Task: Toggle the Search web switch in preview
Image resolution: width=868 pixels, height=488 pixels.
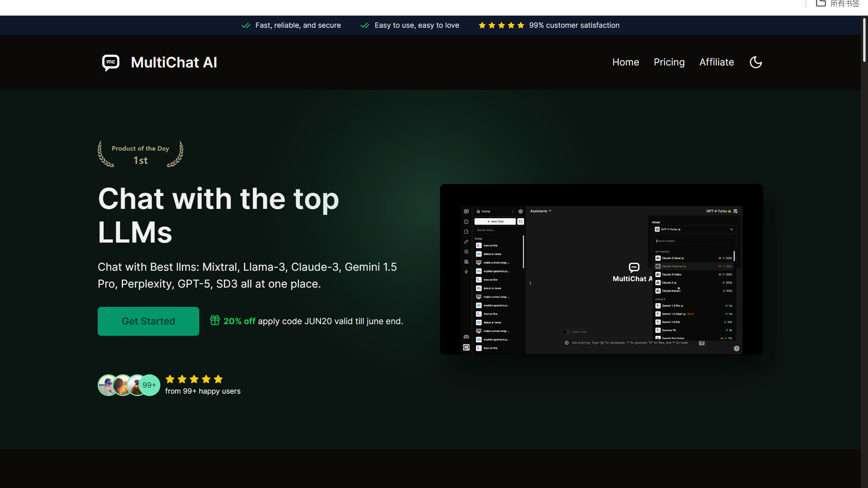Action: point(566,332)
